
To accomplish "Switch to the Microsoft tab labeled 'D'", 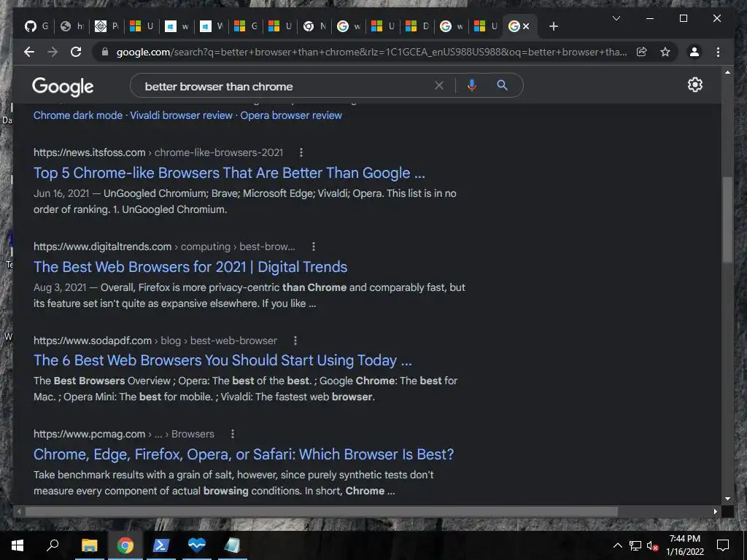I will click(x=417, y=26).
